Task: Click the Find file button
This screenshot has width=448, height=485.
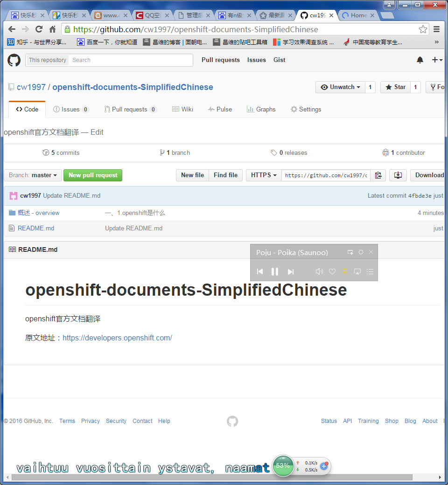Action: [x=226, y=175]
